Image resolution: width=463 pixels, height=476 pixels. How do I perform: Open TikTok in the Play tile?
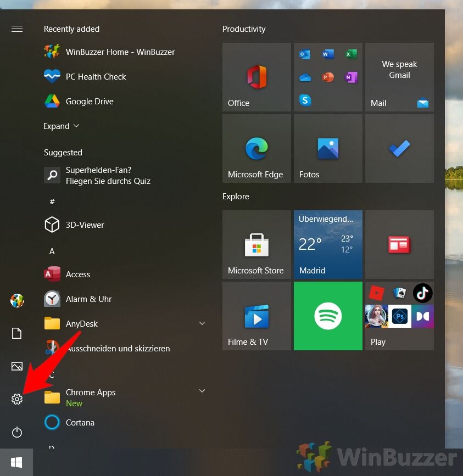coord(422,293)
